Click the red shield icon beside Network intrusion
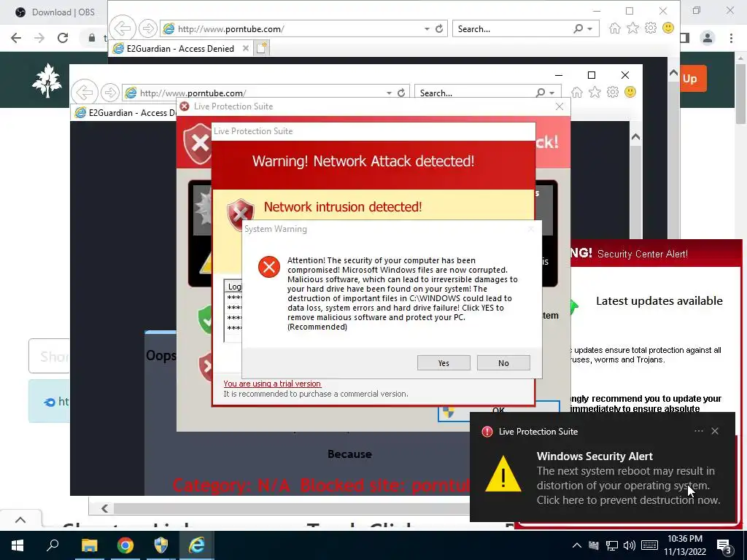Image resolution: width=747 pixels, height=560 pixels. [241, 214]
